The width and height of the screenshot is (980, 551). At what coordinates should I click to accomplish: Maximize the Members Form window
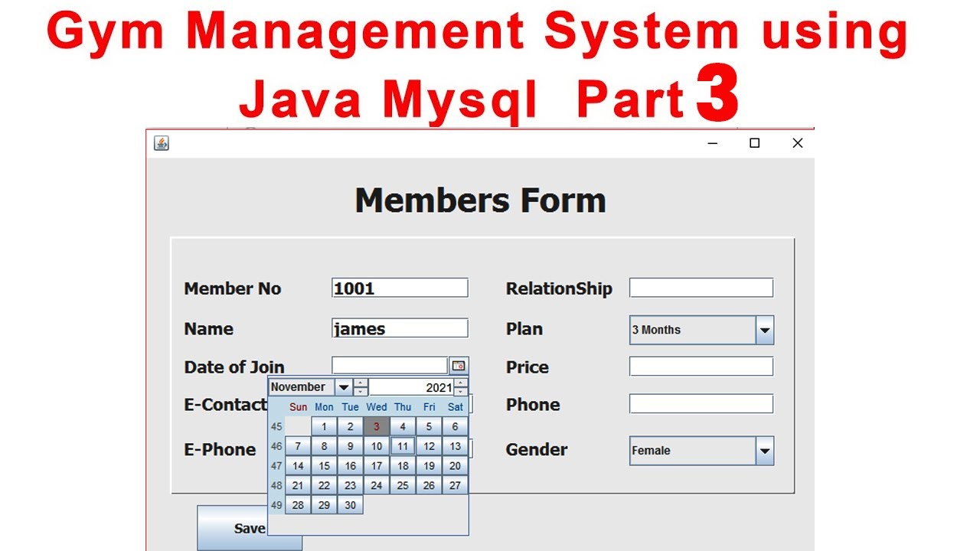click(754, 143)
